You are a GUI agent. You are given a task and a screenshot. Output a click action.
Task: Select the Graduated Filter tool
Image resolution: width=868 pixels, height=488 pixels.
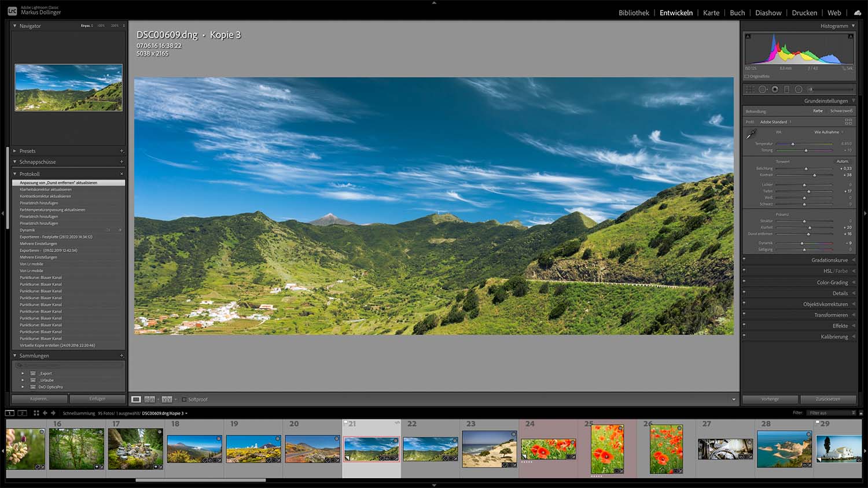[x=788, y=89]
